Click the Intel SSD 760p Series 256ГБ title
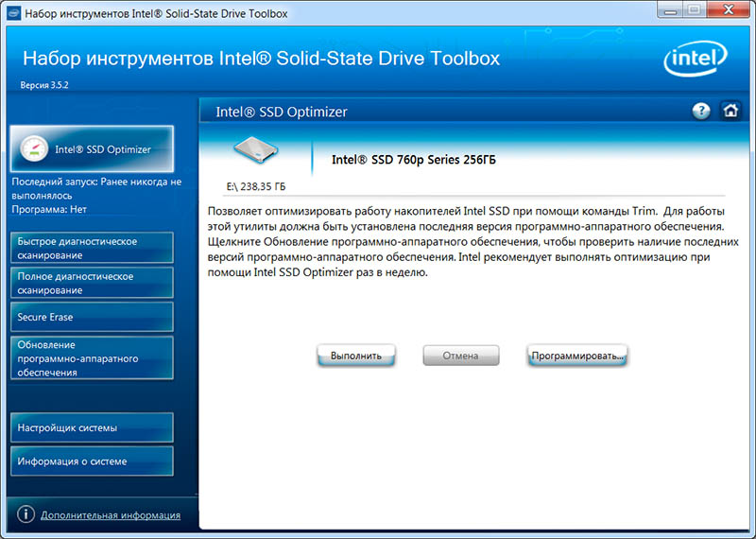Viewport: 756px width, 539px height. [x=414, y=160]
